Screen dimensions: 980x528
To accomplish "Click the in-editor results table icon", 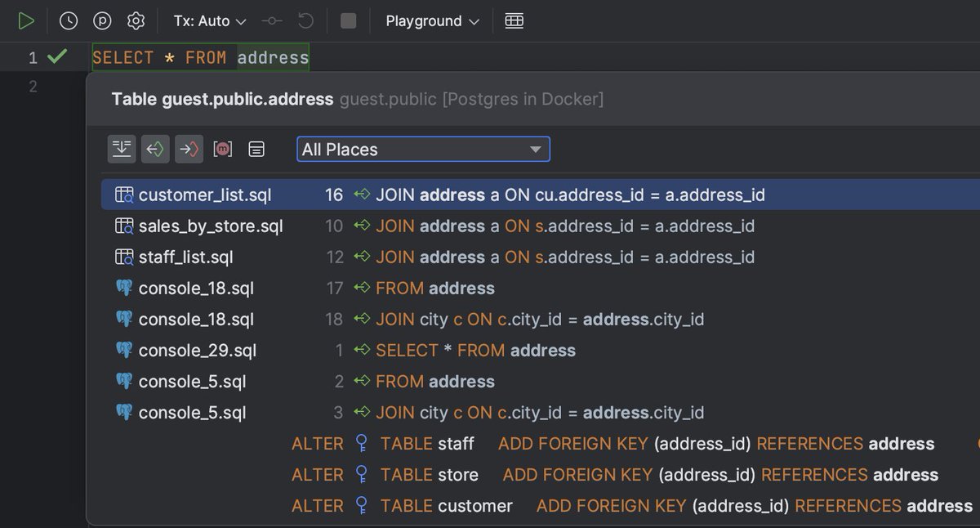I will [514, 21].
